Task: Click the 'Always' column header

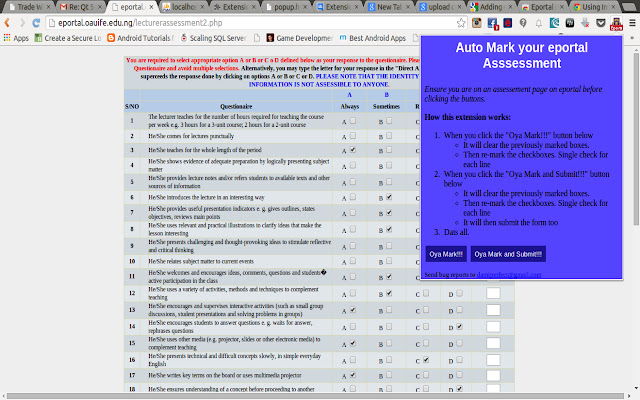Action: [350, 107]
